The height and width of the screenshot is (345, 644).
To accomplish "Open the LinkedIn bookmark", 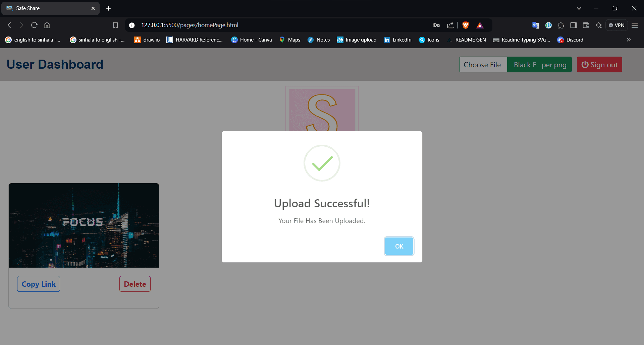I will point(397,40).
